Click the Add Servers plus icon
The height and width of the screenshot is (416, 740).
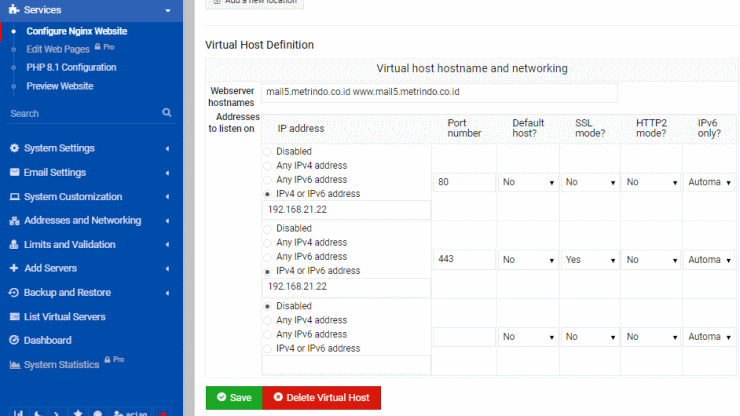14,268
